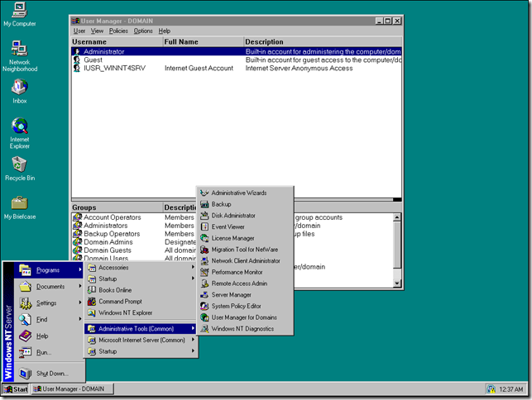Expand Administrative Tools (Common) group
This screenshot has width=532, height=400.
click(141, 328)
